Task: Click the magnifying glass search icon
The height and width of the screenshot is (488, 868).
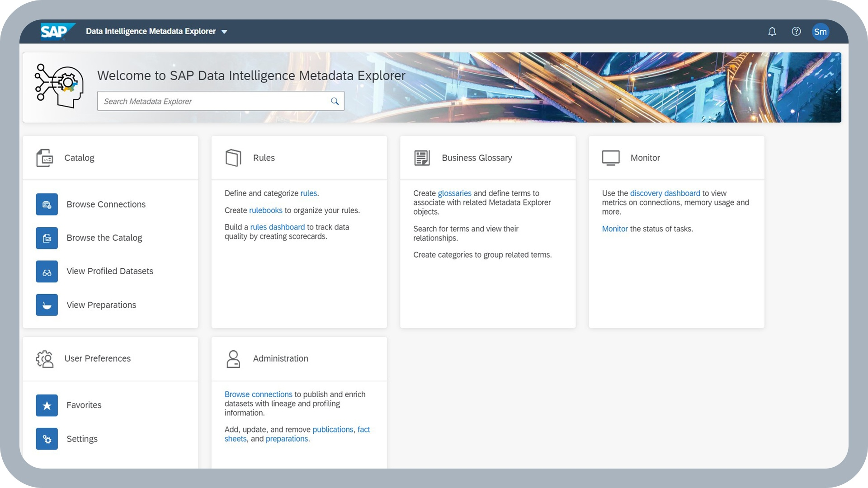Action: tap(335, 101)
